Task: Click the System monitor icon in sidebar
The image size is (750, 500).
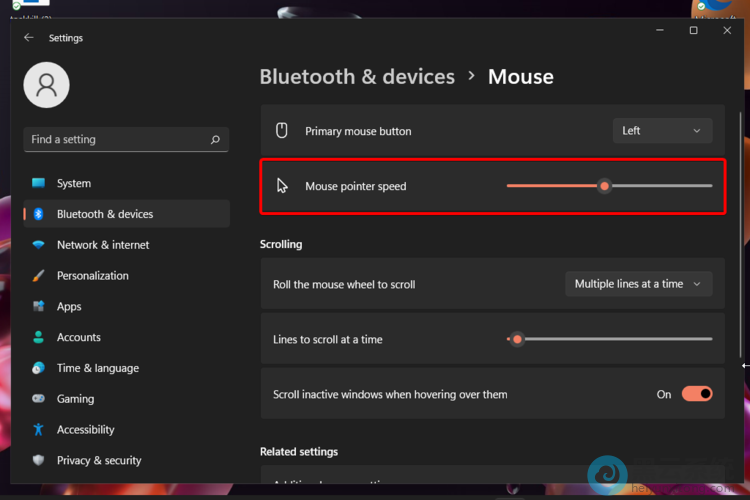Action: [38, 183]
